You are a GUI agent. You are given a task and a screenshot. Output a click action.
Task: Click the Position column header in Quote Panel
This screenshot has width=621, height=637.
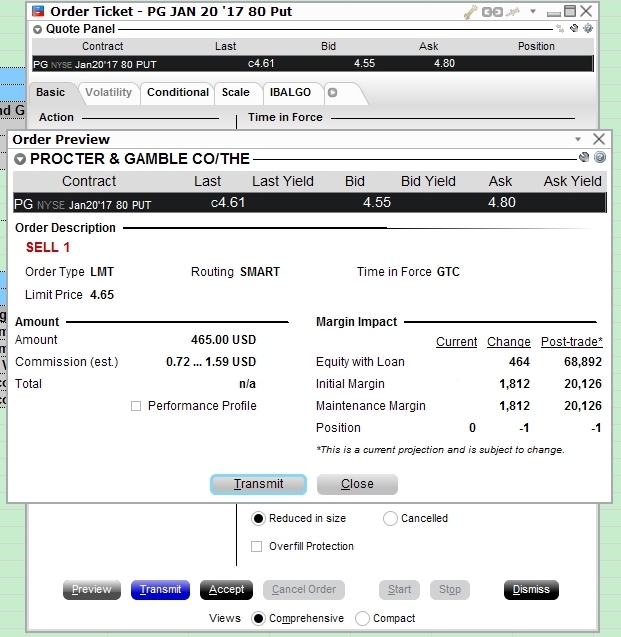point(536,46)
